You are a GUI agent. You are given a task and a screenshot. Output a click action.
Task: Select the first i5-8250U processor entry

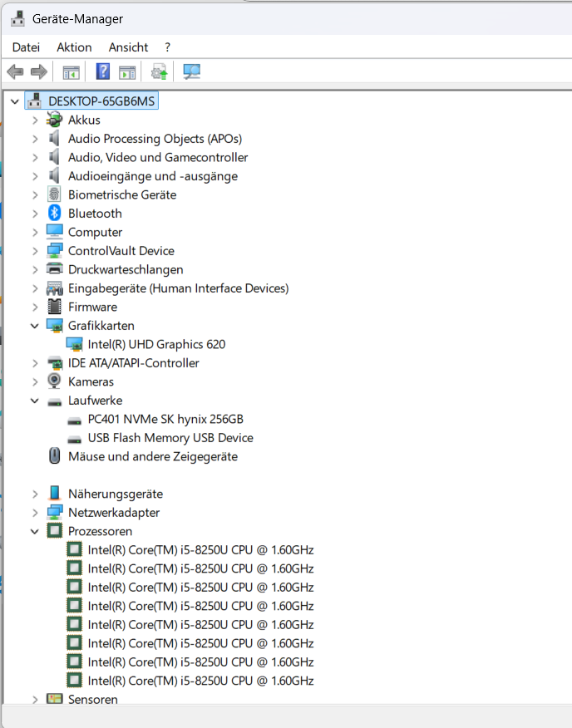click(x=200, y=549)
